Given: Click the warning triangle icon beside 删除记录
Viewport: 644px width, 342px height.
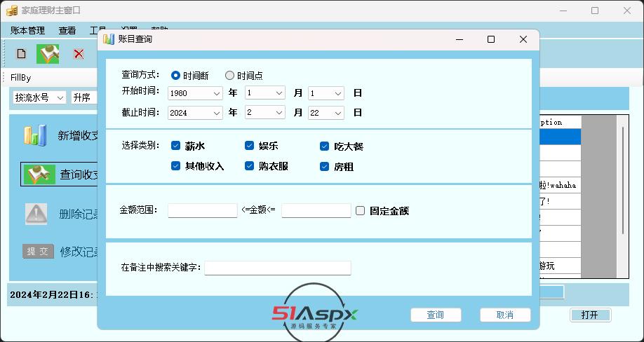Looking at the screenshot, I should [36, 214].
